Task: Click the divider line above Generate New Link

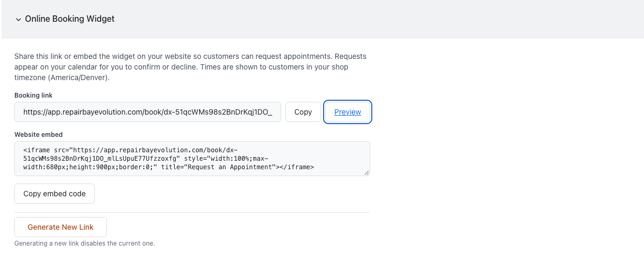Action: coord(192,212)
